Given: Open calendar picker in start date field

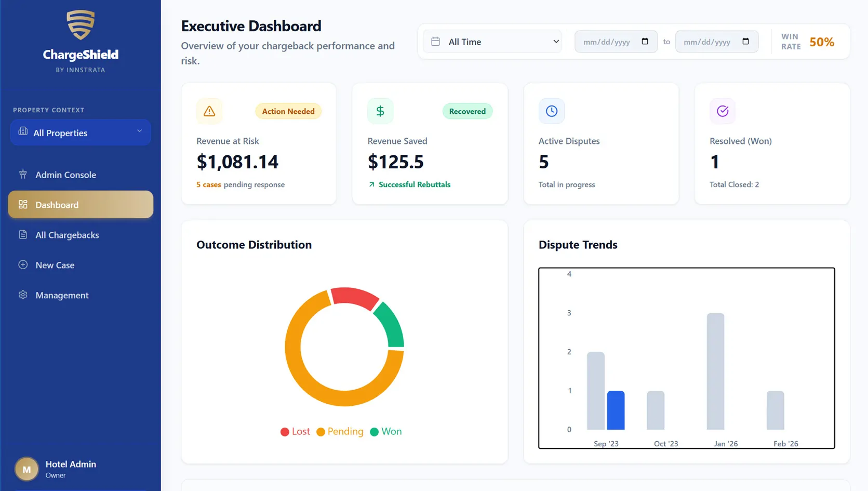Looking at the screenshot, I should point(645,42).
